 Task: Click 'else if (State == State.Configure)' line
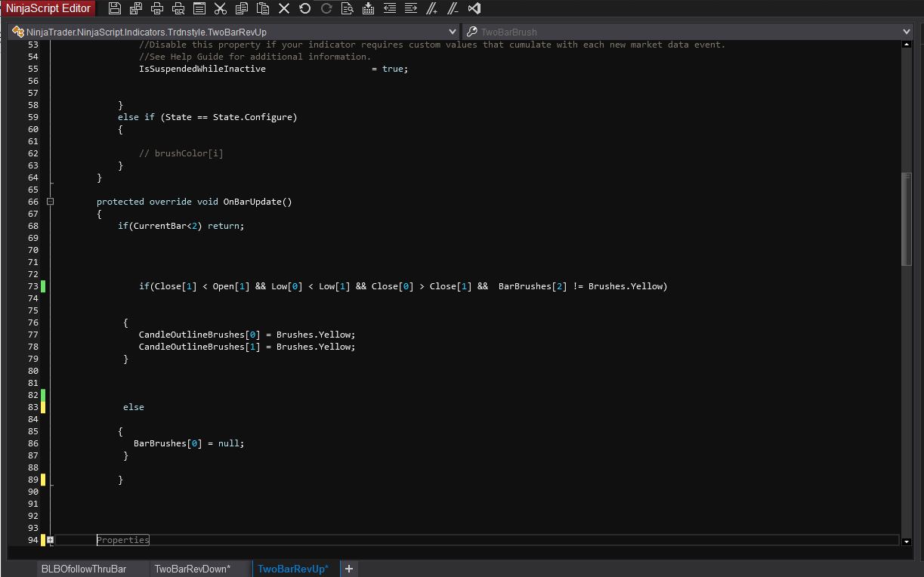(x=208, y=117)
